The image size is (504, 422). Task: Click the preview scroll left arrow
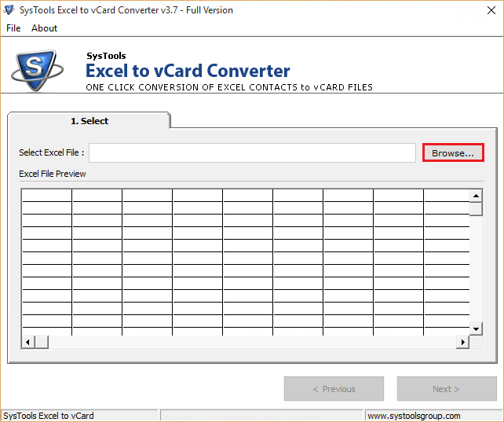[x=28, y=342]
